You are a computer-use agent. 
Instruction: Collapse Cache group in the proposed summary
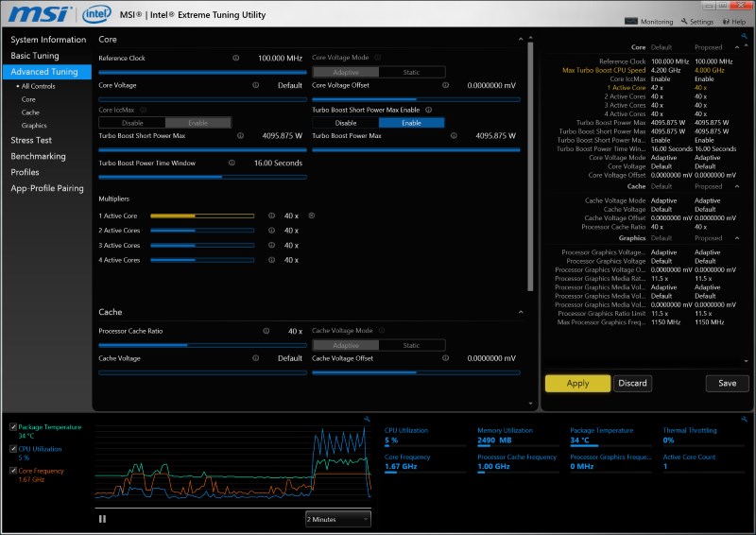pos(737,186)
